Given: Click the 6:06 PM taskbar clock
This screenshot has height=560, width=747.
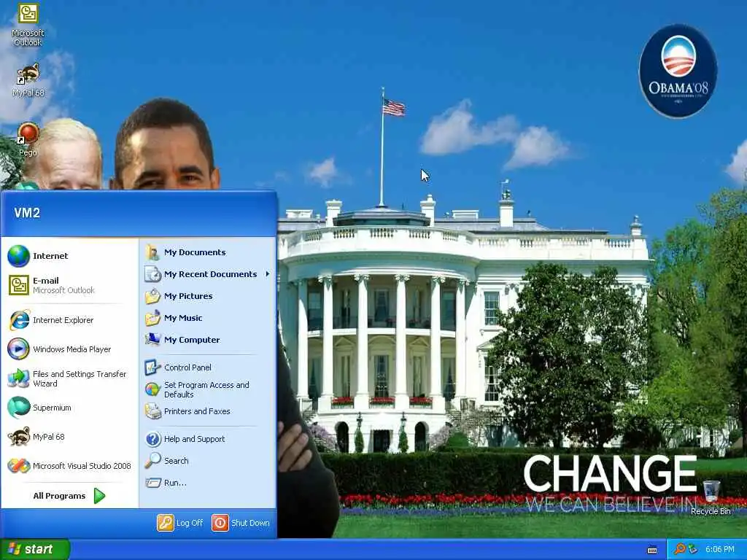Looking at the screenshot, I should point(719,550).
